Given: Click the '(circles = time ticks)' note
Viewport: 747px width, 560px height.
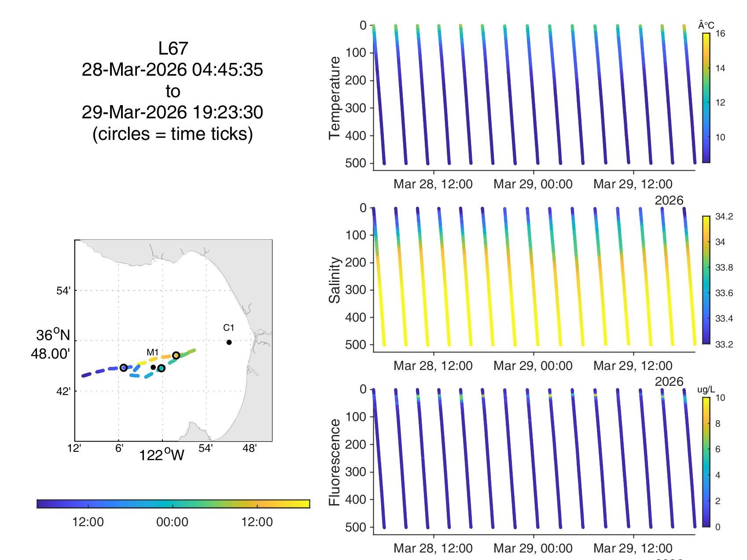Looking at the screenshot, I should point(173,134).
